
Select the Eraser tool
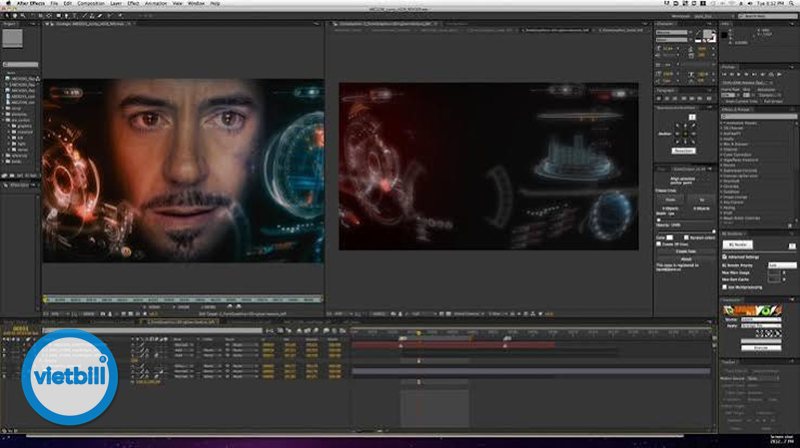coord(99,16)
